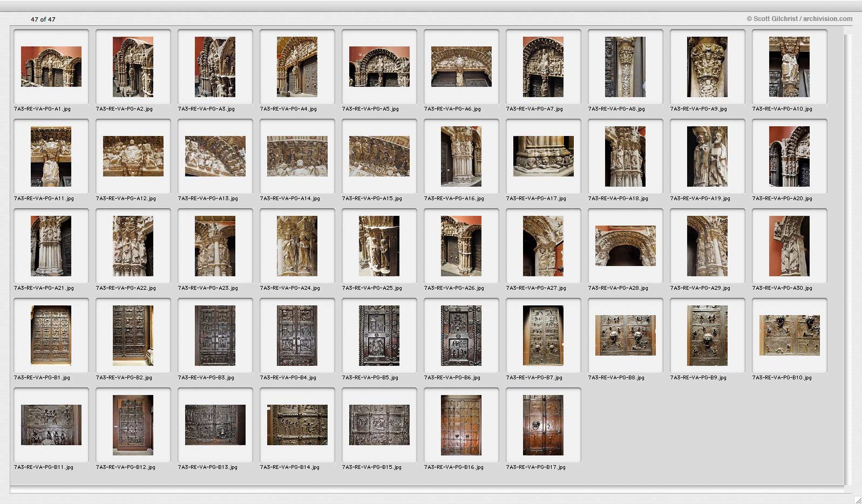Click the window resize grip corner
This screenshot has width=862, height=504.
[858, 500]
